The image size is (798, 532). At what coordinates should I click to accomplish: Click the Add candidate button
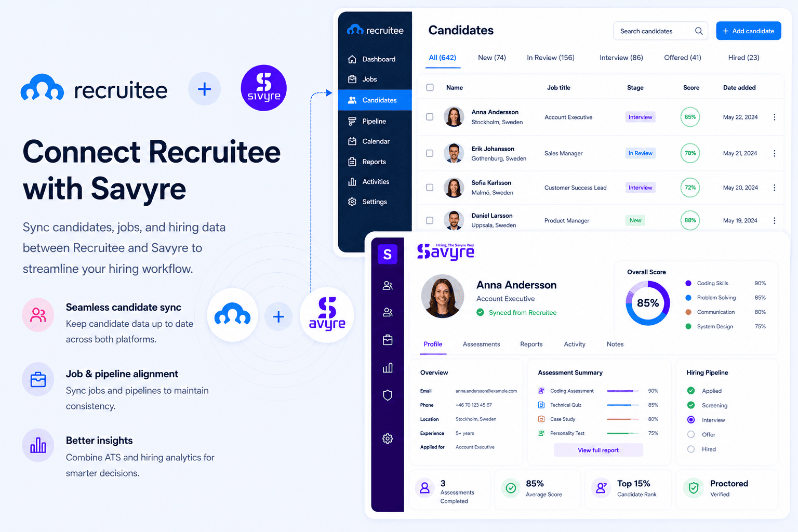click(x=749, y=31)
